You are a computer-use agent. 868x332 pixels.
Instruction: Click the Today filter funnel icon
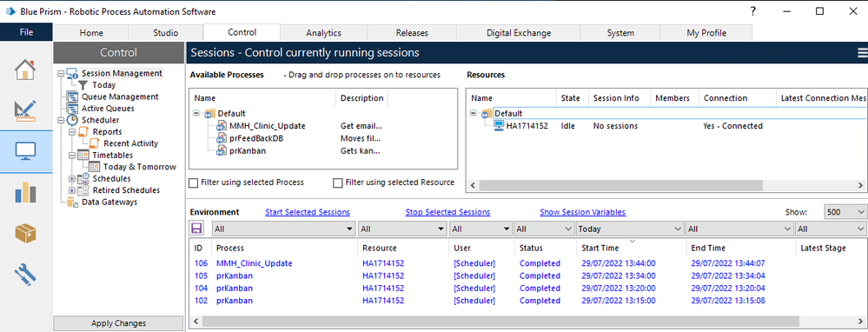pos(84,84)
